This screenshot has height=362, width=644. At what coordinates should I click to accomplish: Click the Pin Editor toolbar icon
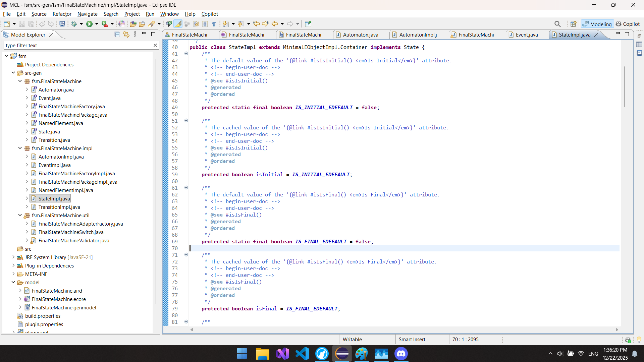pos(308,24)
